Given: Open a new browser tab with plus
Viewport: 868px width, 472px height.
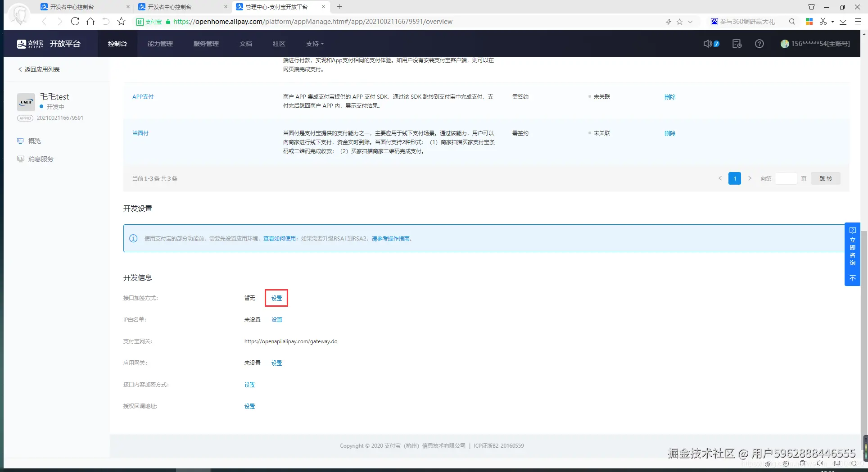Looking at the screenshot, I should click(339, 7).
